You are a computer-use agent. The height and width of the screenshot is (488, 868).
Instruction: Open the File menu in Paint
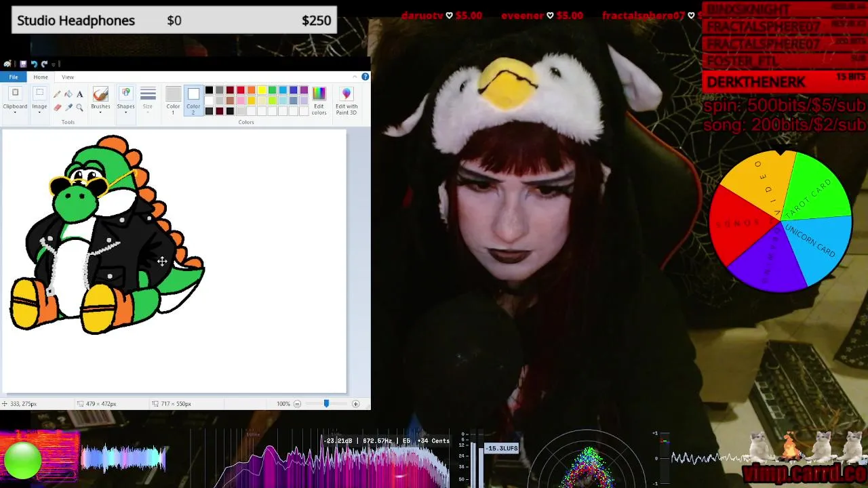(14, 77)
